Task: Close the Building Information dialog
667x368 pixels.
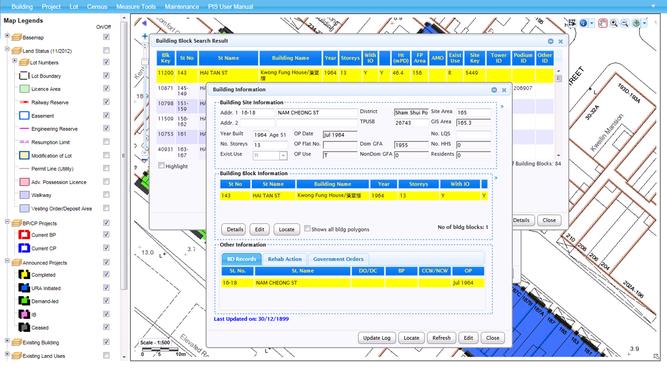Action: coord(504,90)
